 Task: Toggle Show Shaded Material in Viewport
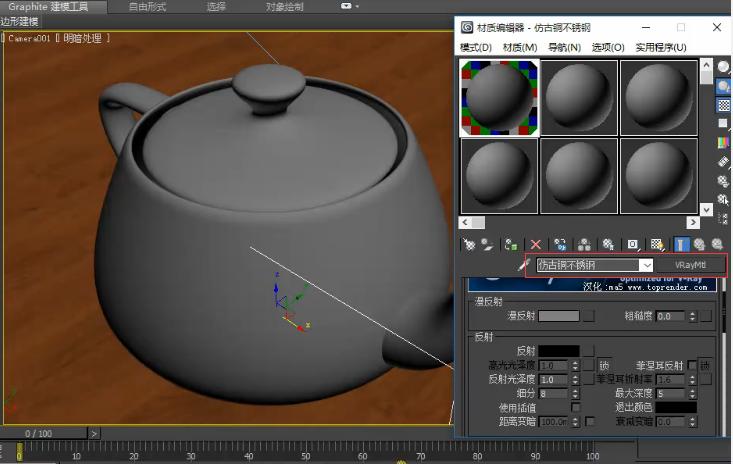pyautogui.click(x=657, y=244)
